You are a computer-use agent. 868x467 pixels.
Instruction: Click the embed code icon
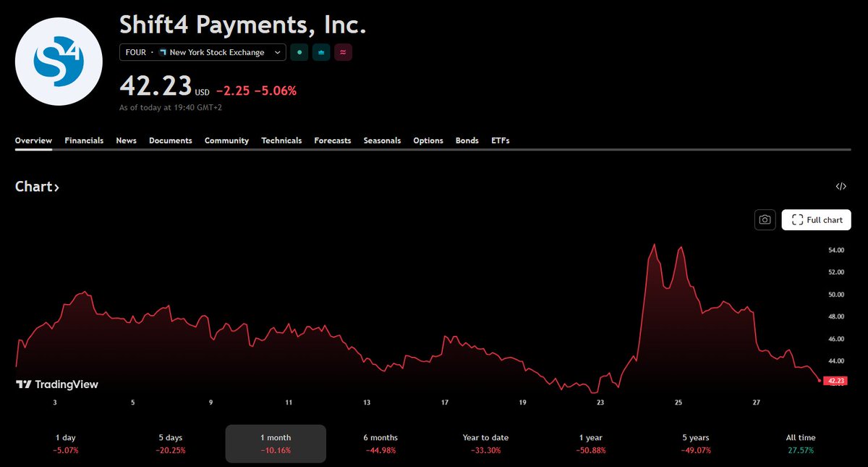click(841, 187)
